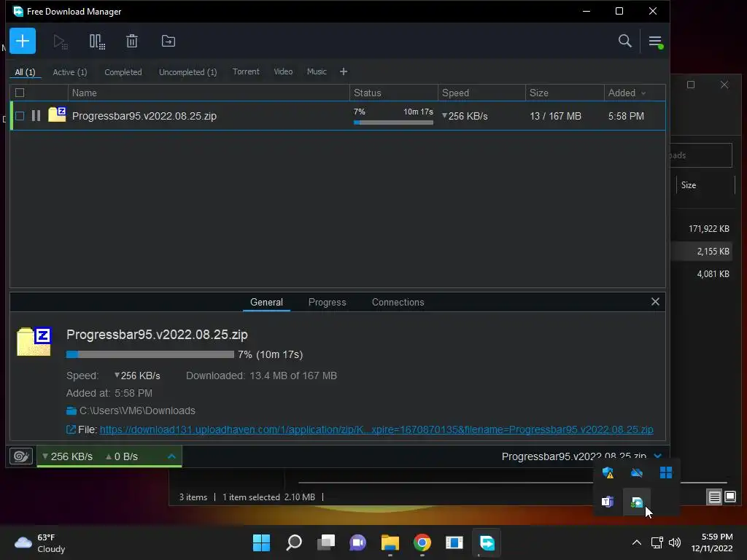Open Chat app on taskbar

coord(357,542)
